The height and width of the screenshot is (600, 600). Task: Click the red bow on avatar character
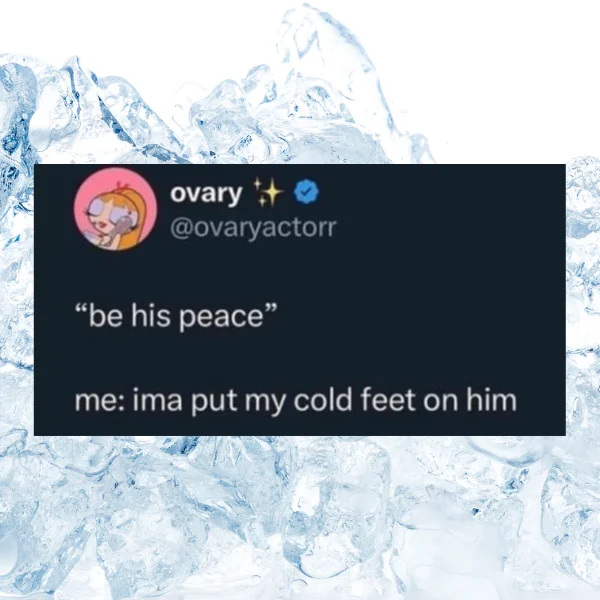tap(124, 186)
